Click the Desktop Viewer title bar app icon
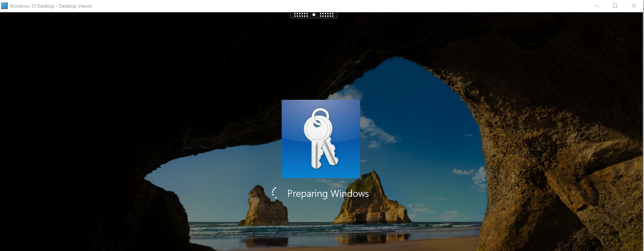 pyautogui.click(x=4, y=6)
